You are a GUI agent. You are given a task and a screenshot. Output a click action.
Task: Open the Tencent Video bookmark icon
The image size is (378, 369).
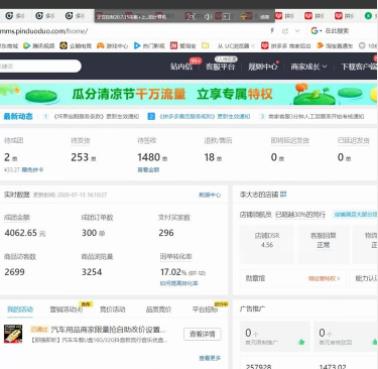point(27,46)
